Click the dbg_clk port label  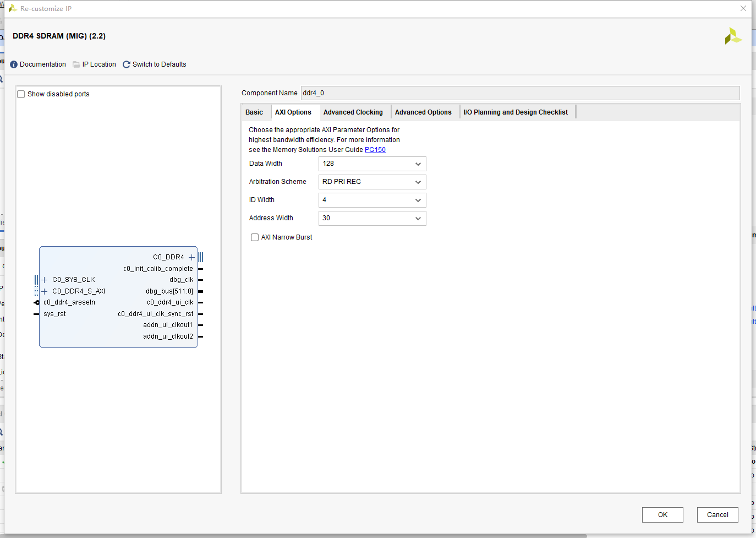pyautogui.click(x=182, y=280)
